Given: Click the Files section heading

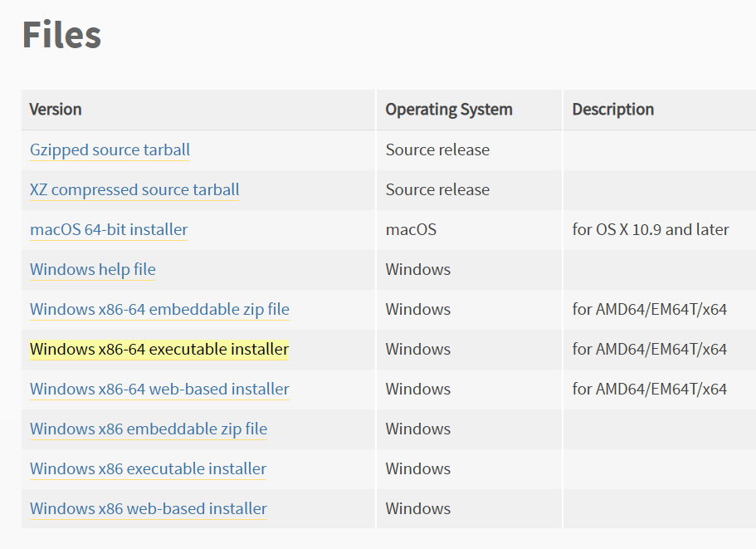Looking at the screenshot, I should tap(61, 35).
